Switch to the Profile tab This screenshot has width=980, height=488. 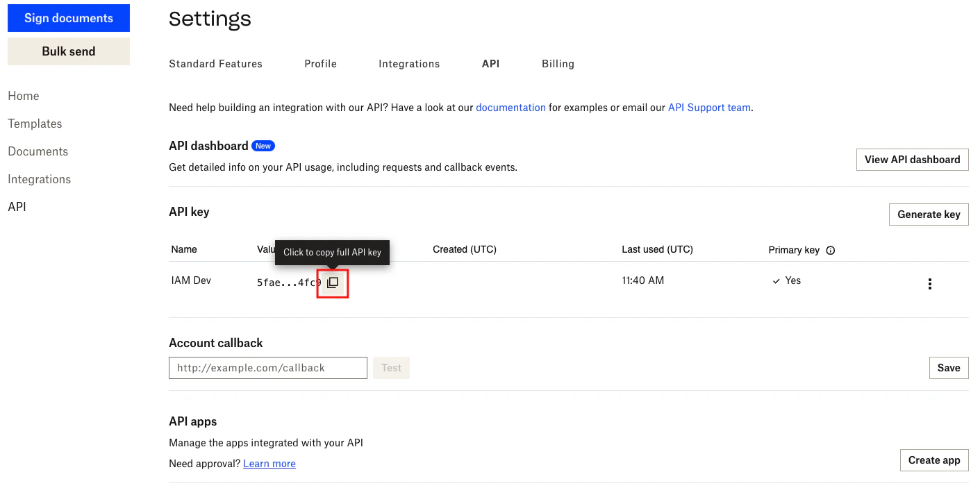(320, 63)
